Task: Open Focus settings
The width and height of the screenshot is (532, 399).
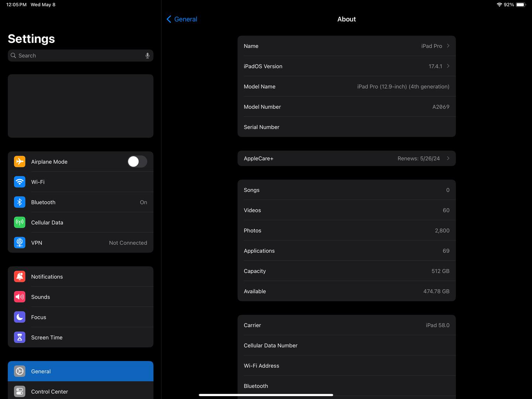Action: click(x=80, y=317)
